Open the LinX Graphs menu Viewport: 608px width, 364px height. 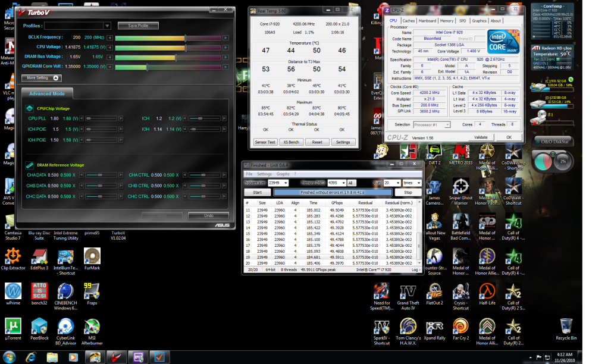[283, 174]
